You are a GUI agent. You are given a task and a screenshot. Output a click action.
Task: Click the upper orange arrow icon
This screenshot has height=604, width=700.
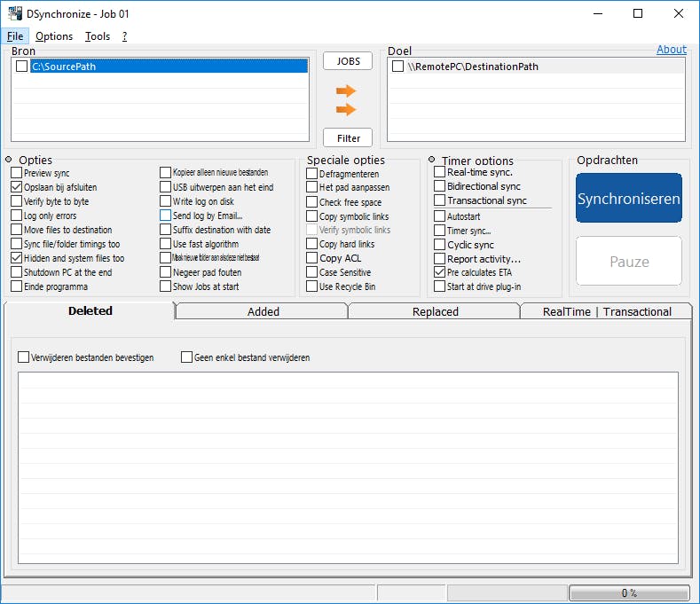[345, 91]
